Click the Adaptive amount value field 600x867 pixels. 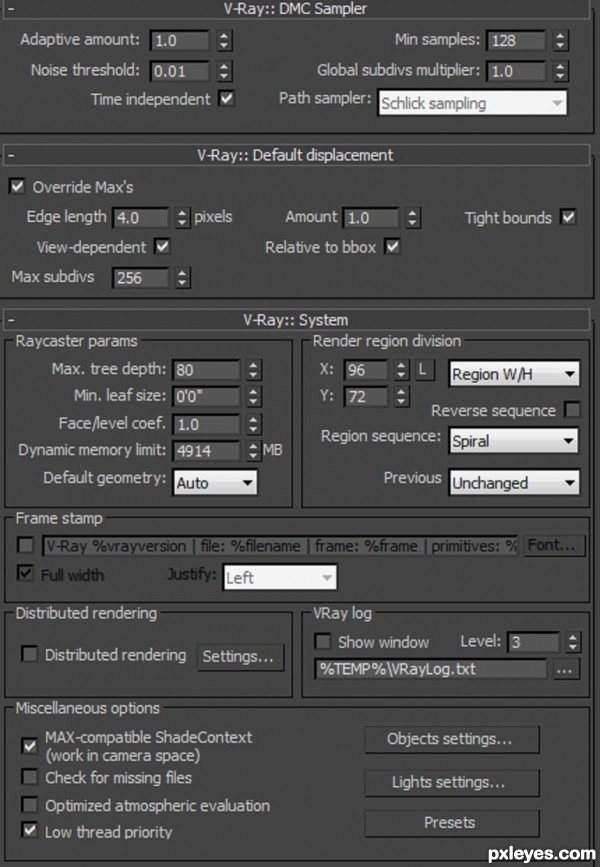(180, 40)
